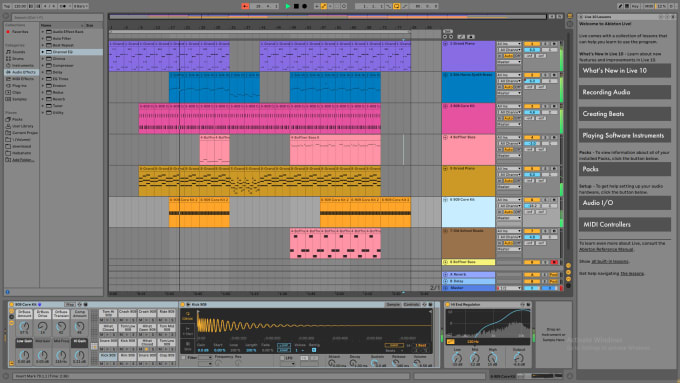Select the A Reverb return track
The image size is (680, 383).
(x=468, y=275)
